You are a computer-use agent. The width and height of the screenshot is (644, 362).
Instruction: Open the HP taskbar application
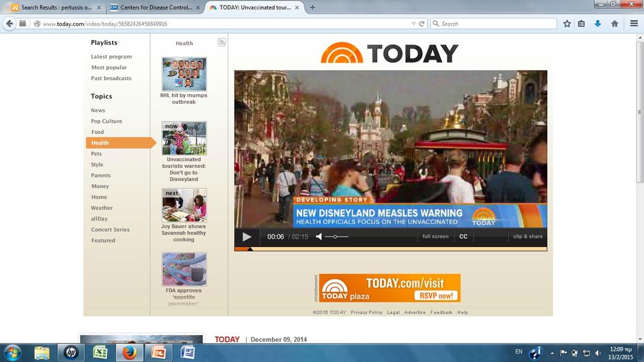[x=70, y=353]
